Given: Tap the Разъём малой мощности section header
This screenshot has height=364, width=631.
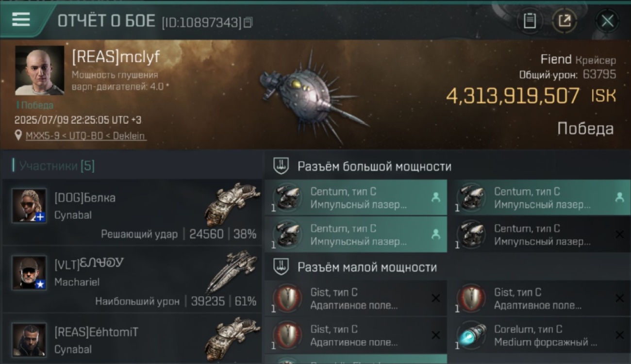Looking at the screenshot, I should click(x=367, y=267).
